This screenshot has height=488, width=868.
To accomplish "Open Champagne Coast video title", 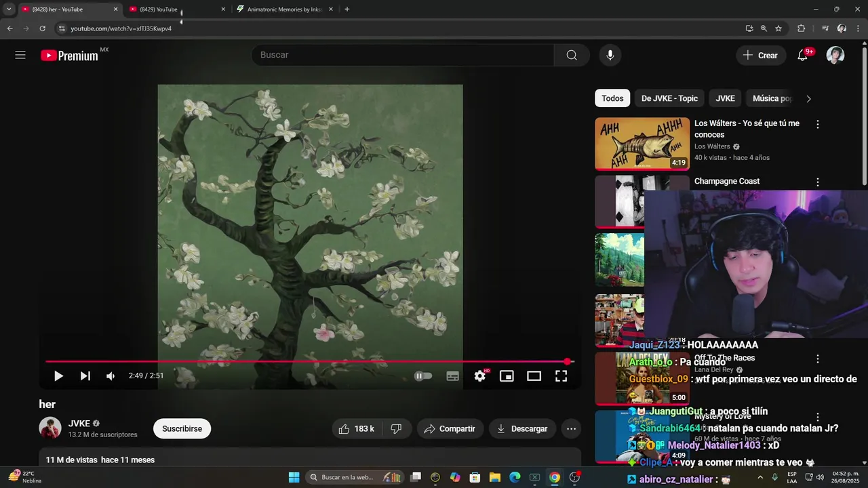I will [x=727, y=181].
